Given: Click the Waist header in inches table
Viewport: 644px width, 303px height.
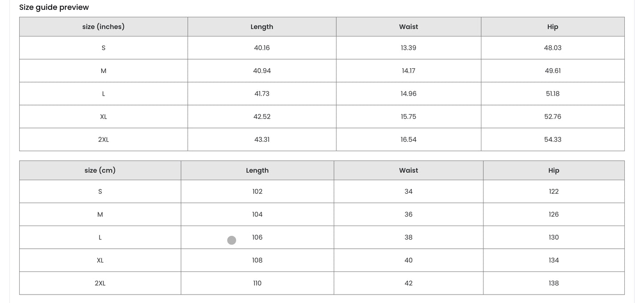Looking at the screenshot, I should pos(408,27).
